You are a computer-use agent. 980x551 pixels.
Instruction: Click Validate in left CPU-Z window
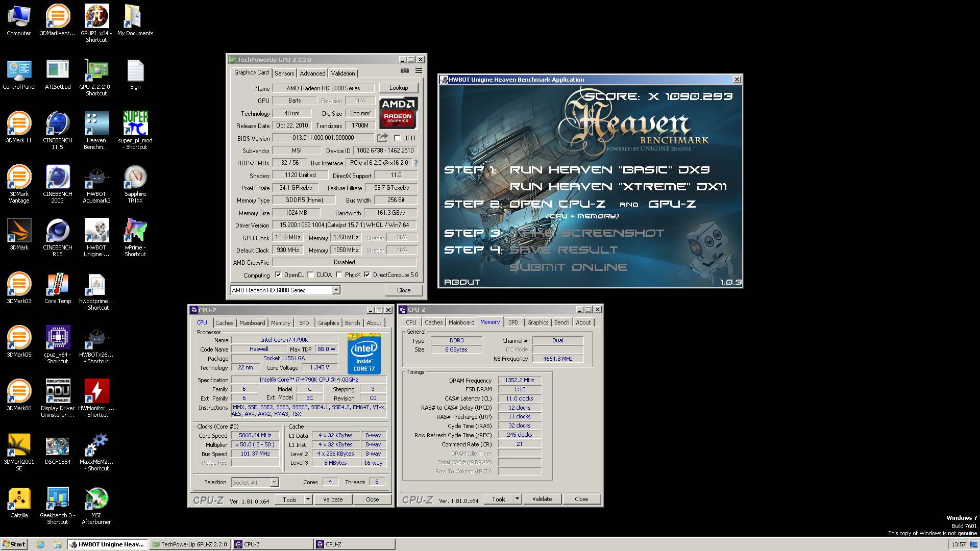coord(333,499)
